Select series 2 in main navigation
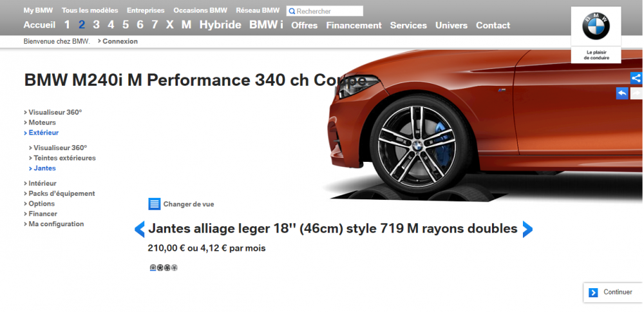The height and width of the screenshot is (312, 644). click(x=82, y=25)
